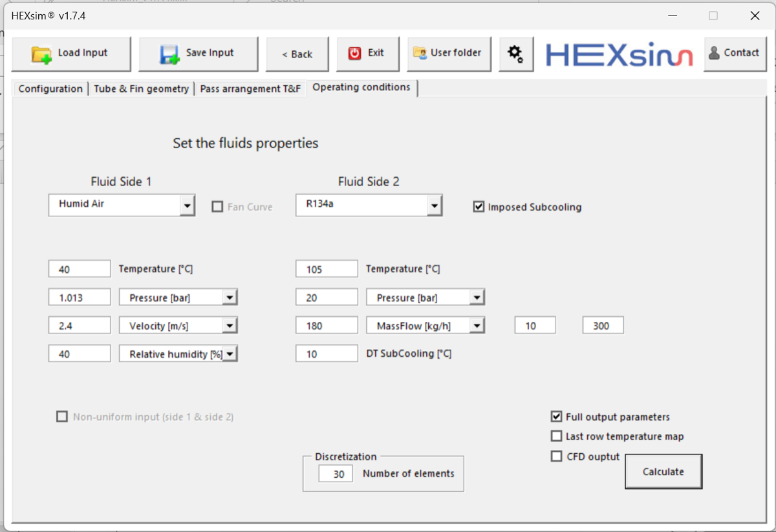
Task: Toggle Non-uniform input checkbox
Action: pyautogui.click(x=62, y=417)
